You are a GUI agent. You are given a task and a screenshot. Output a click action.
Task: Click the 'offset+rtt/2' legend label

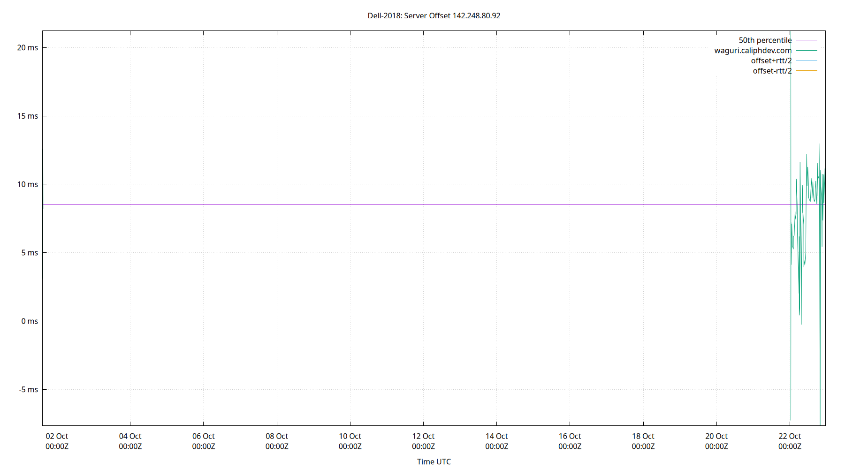pos(771,61)
